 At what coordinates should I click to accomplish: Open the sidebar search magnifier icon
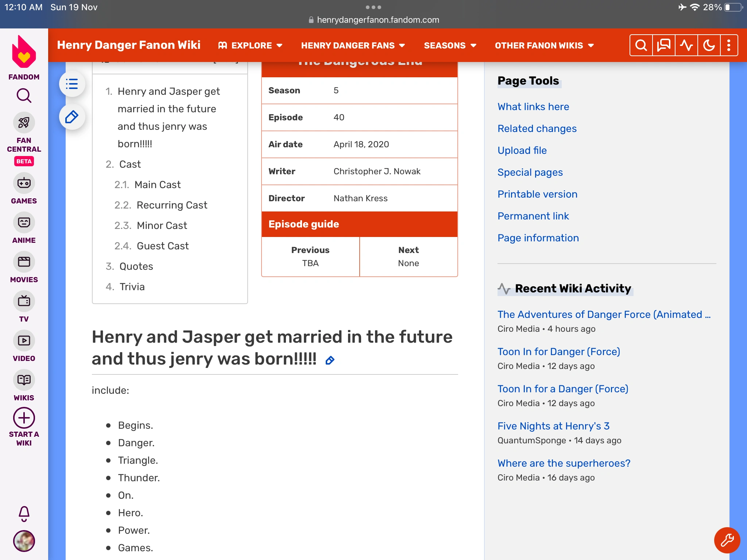click(24, 96)
